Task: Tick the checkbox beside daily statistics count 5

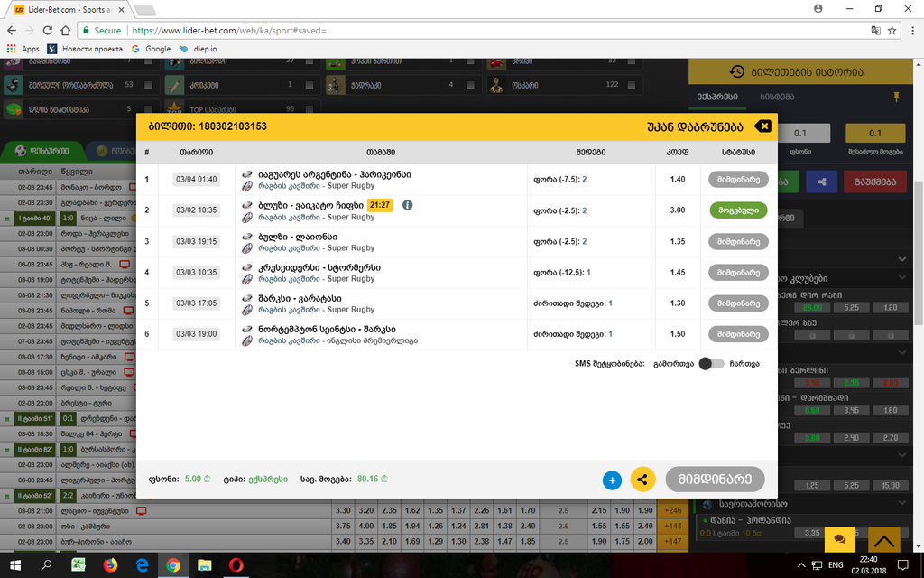Action: [x=148, y=109]
